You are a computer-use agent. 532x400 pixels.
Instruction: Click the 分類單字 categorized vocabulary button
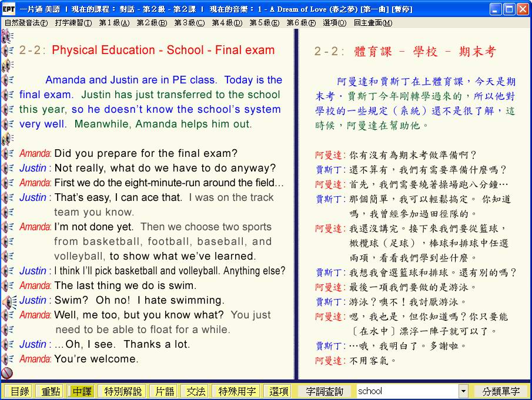pyautogui.click(x=501, y=391)
